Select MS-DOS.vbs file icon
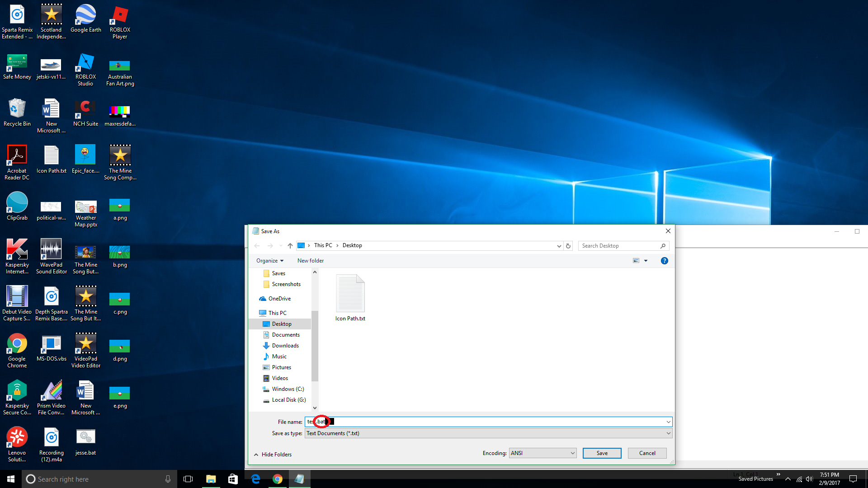The width and height of the screenshot is (868, 488). 51,348
